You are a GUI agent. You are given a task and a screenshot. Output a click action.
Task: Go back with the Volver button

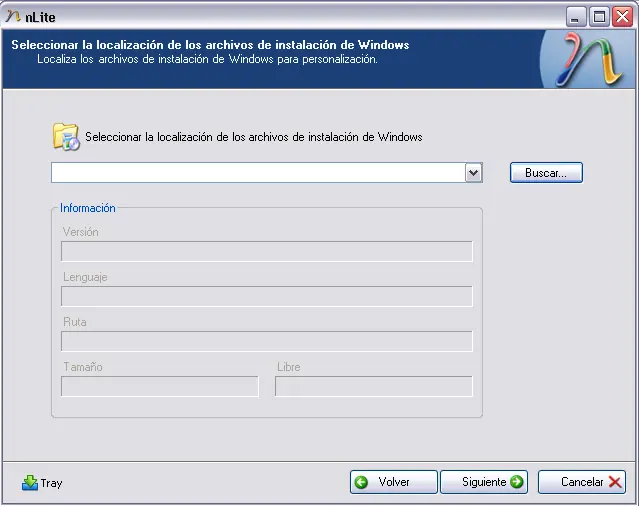[393, 482]
